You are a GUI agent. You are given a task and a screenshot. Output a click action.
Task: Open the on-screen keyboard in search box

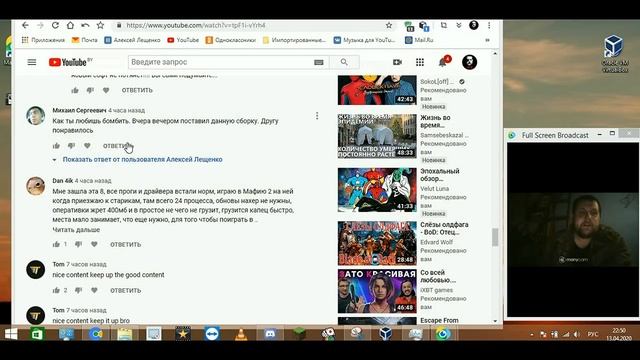tap(319, 62)
